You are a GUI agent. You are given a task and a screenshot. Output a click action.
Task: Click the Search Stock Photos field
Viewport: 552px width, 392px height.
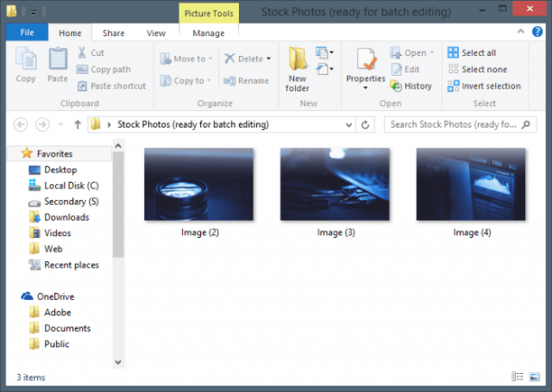pos(461,124)
